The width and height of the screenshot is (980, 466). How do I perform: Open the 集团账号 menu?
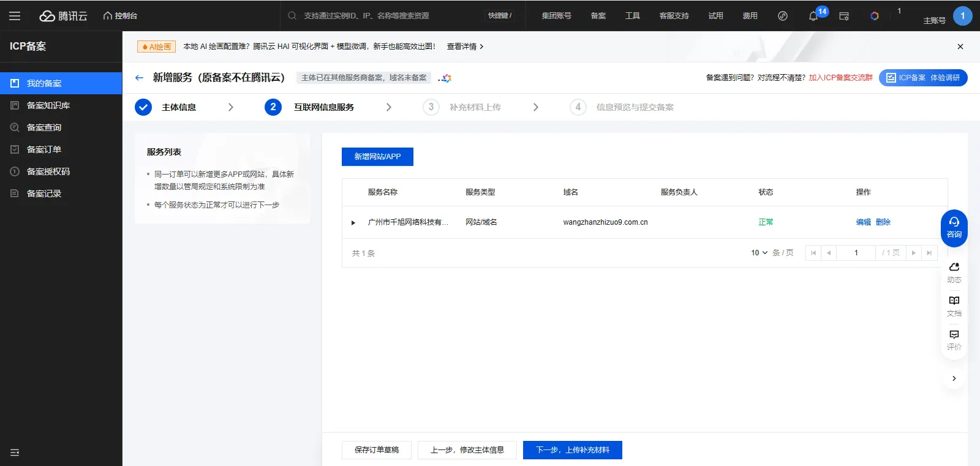click(x=556, y=16)
